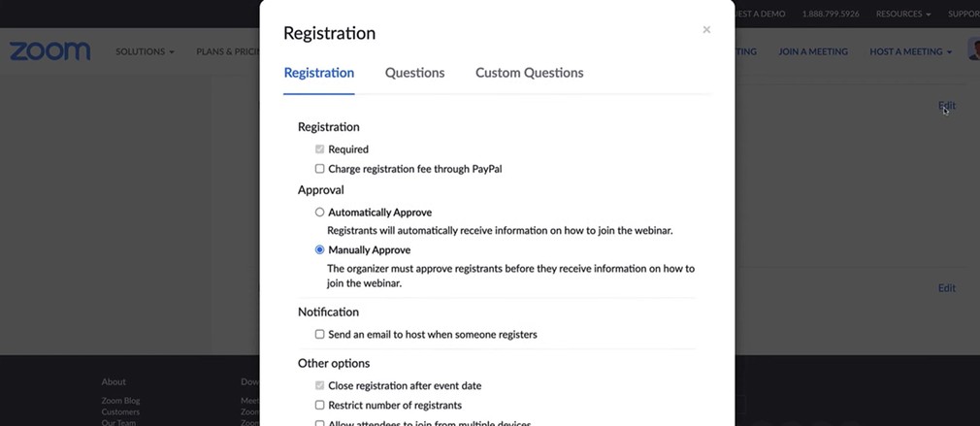Toggle Close registration after event date
Screen dimensions: 980x426
point(320,386)
